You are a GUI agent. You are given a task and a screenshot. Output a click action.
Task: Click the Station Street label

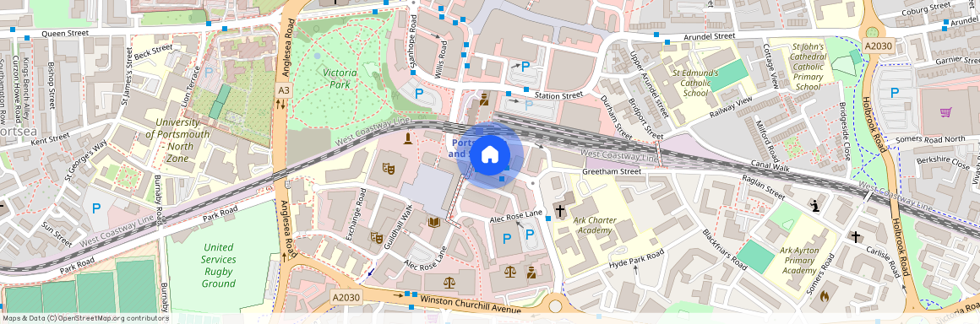point(559,95)
